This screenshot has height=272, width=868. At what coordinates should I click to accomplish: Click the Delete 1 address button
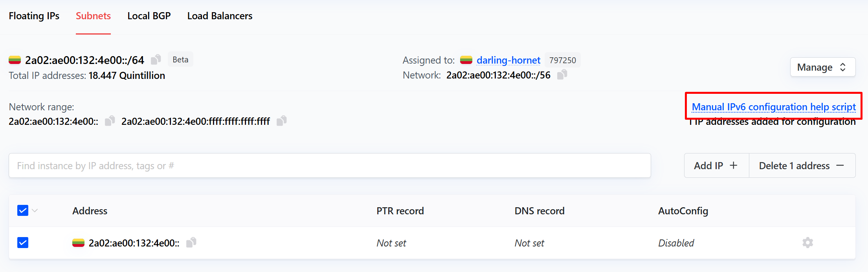pyautogui.click(x=794, y=166)
